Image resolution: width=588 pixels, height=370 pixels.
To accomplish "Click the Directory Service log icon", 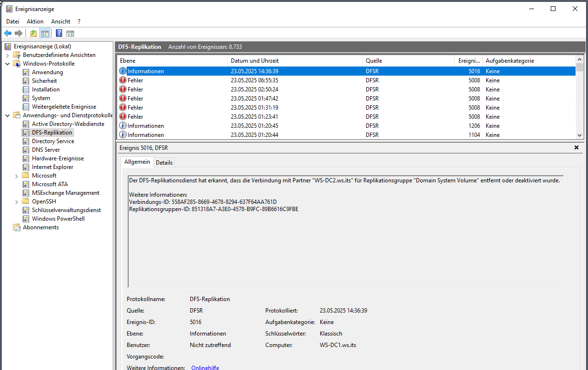I will click(26, 141).
